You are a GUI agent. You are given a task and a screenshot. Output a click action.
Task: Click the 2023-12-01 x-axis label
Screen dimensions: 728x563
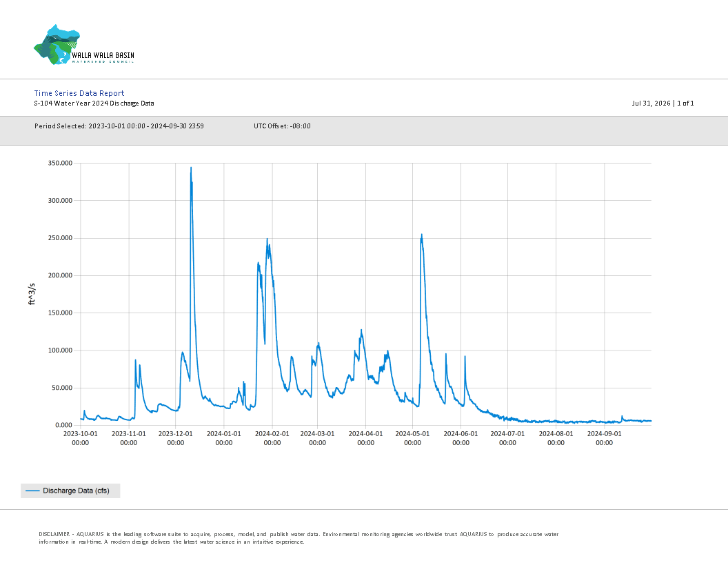coord(176,438)
